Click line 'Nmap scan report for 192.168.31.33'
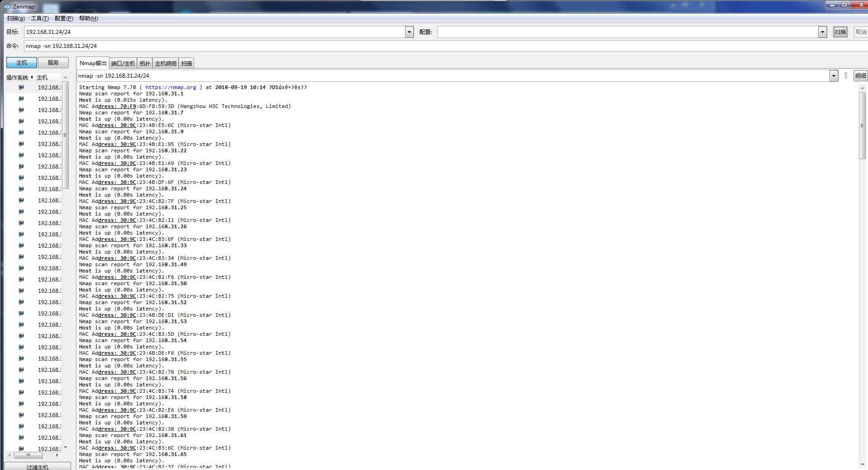The image size is (868, 470). pos(133,246)
